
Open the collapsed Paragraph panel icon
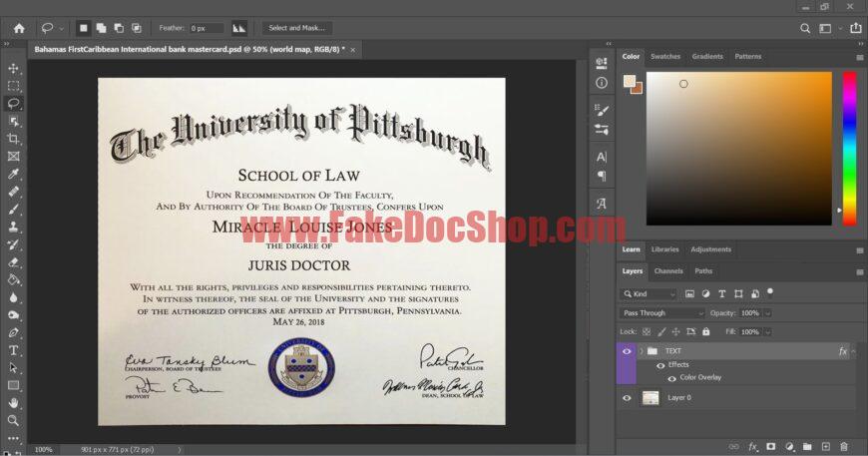click(602, 177)
